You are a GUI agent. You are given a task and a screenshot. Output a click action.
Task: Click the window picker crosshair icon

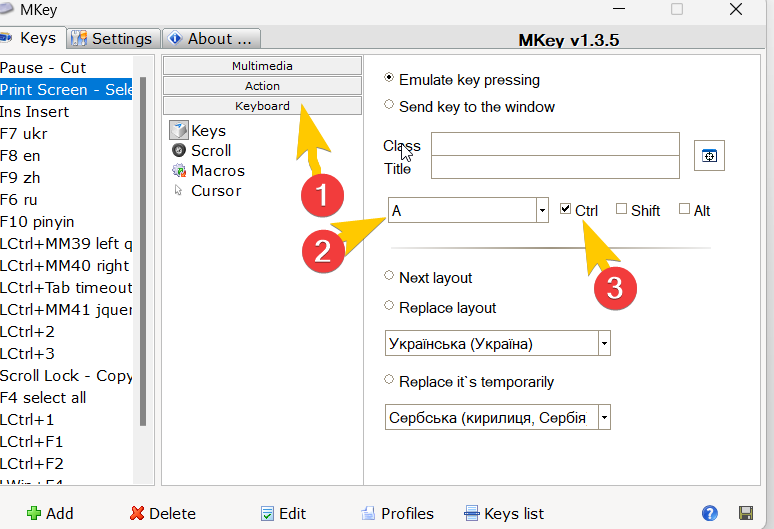click(709, 156)
